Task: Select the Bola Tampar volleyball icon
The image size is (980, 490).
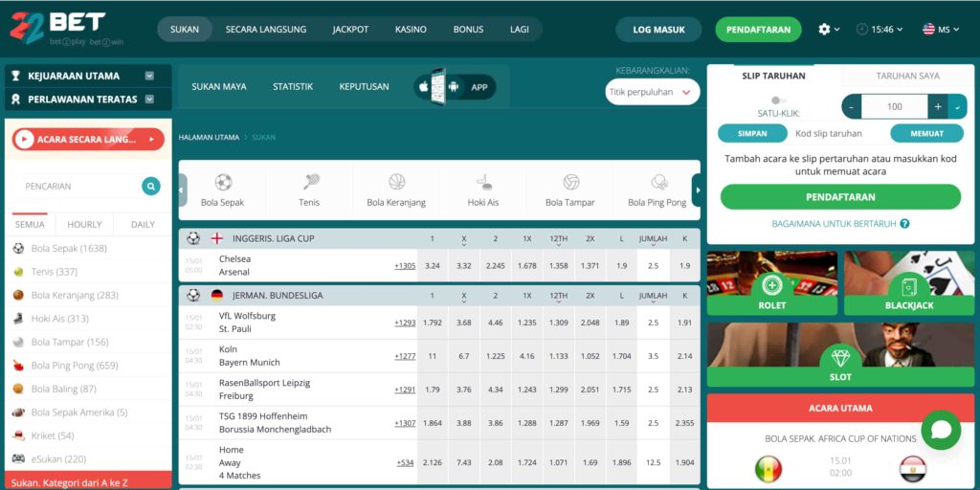Action: click(x=570, y=182)
